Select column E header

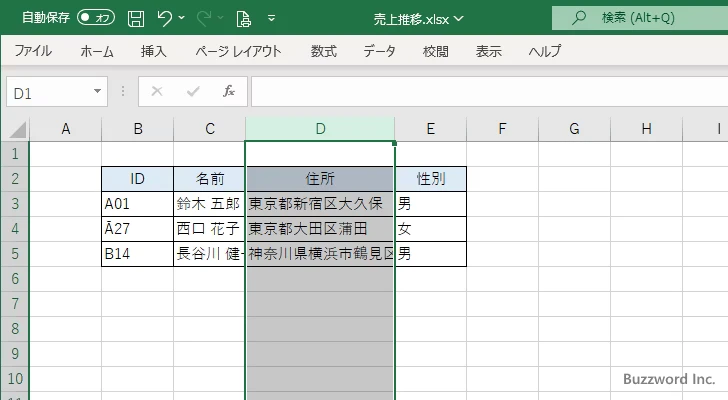[430, 129]
